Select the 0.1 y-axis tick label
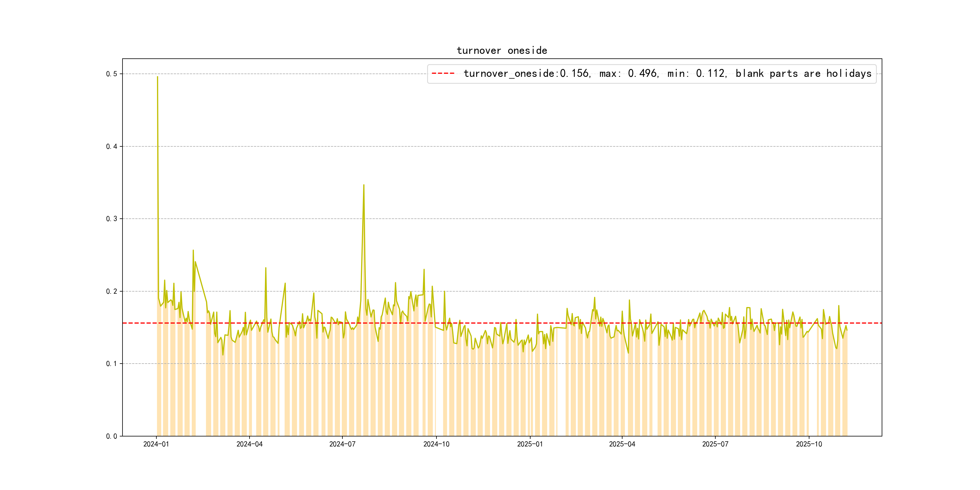The height and width of the screenshot is (490, 980). 112,364
